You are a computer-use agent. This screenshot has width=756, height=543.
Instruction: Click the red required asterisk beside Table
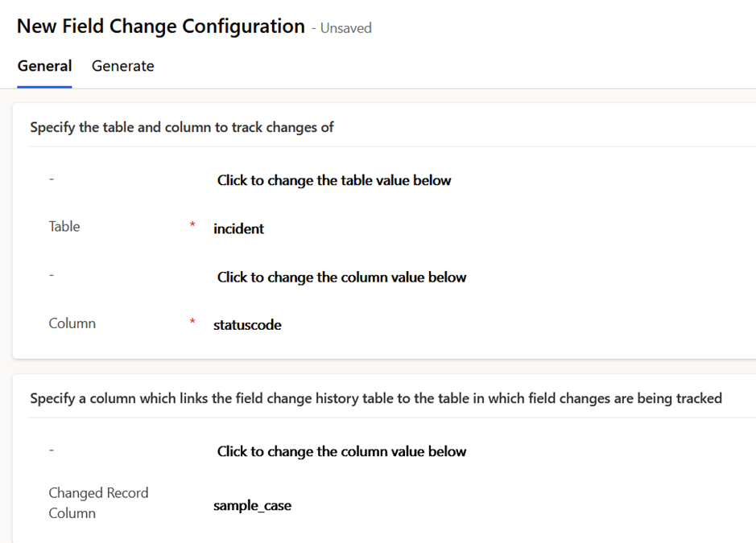coord(192,225)
